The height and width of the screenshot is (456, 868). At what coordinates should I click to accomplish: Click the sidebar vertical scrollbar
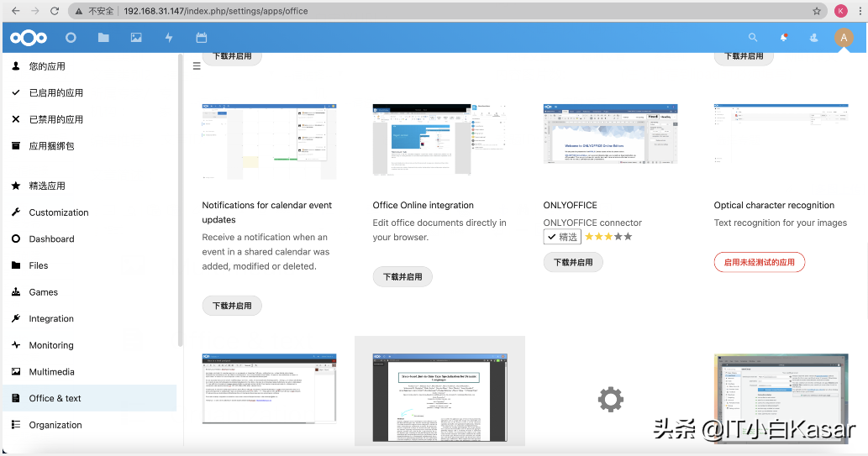[180, 200]
